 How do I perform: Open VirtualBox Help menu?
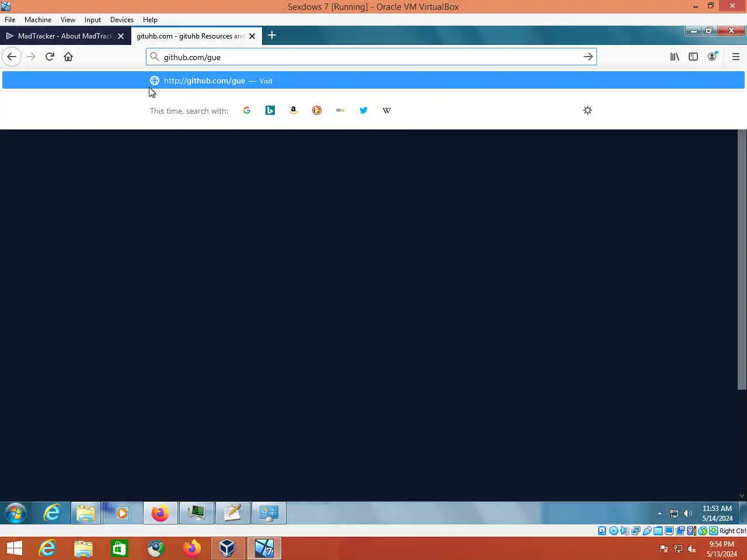click(x=150, y=19)
